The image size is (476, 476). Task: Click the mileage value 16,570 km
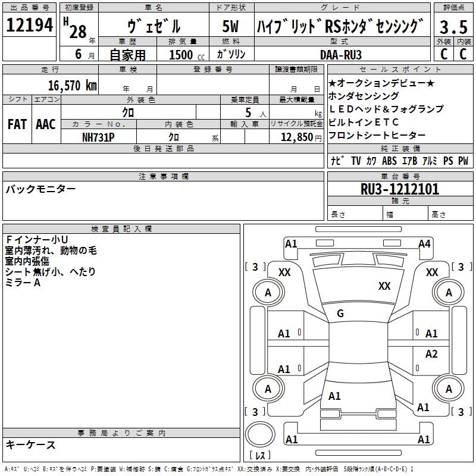[x=73, y=86]
